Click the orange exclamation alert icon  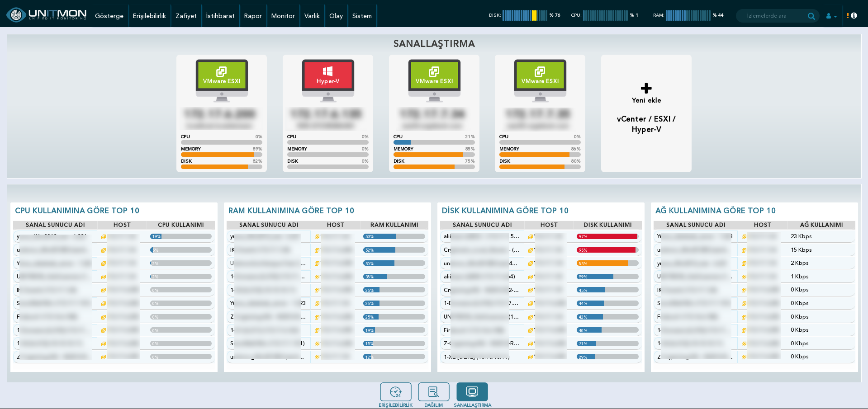click(848, 15)
